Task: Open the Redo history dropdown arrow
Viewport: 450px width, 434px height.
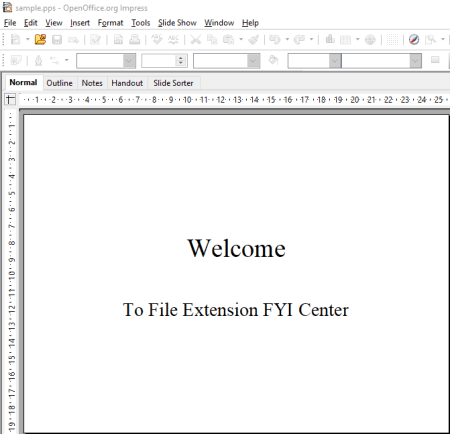Action: click(311, 40)
